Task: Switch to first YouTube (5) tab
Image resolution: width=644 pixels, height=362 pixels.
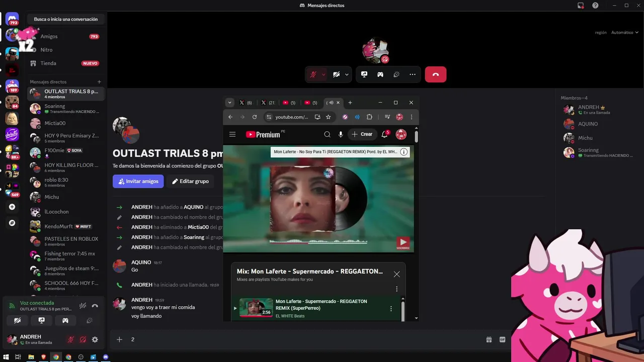Action: point(289,103)
